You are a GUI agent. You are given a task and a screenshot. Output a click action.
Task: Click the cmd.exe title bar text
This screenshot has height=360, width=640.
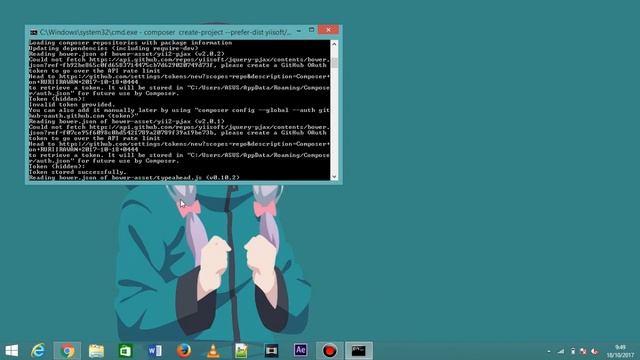pyautogui.click(x=165, y=32)
